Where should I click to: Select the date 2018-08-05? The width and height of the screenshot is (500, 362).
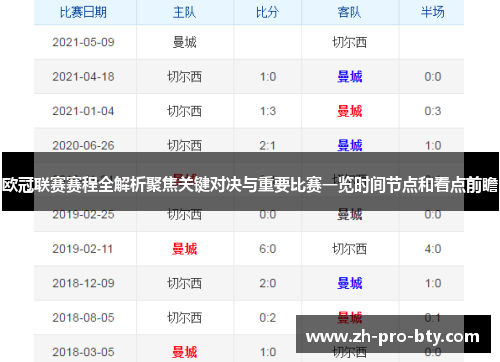pos(83,318)
